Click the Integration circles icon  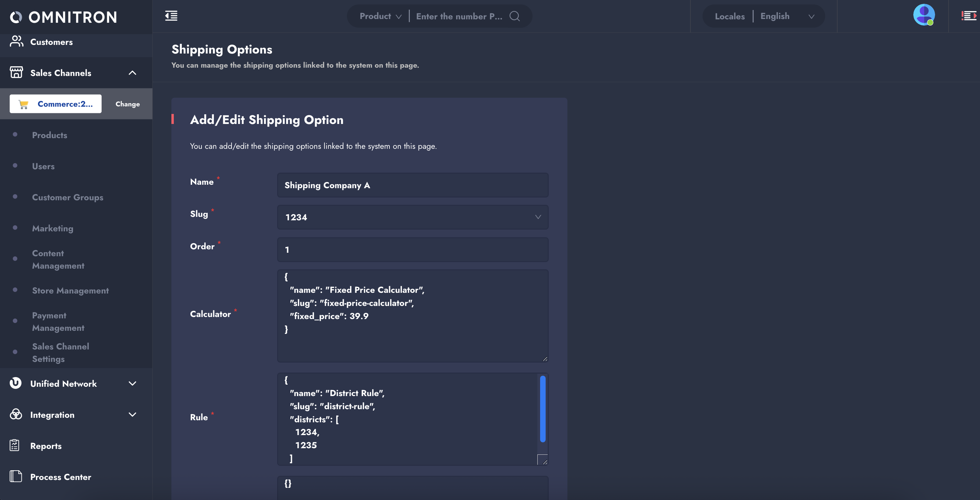point(16,414)
